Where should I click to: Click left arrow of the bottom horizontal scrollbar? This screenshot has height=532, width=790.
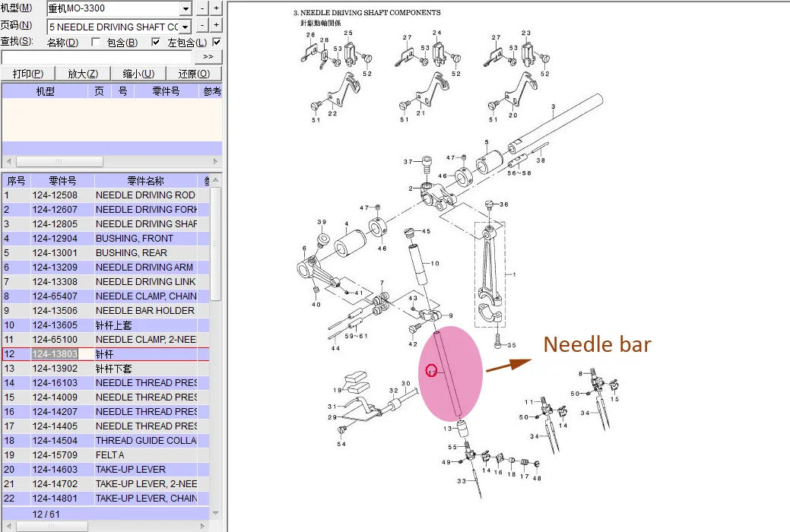[x=8, y=526]
